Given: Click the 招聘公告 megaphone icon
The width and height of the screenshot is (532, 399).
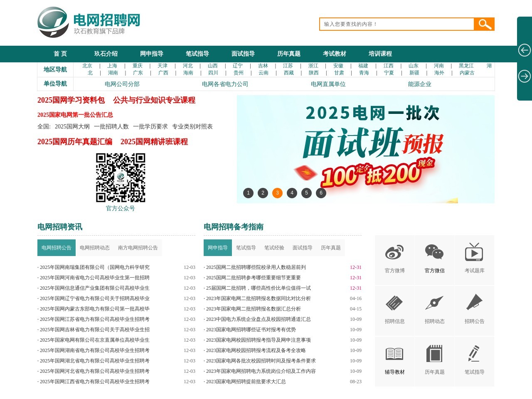Looking at the screenshot, I should (475, 303).
